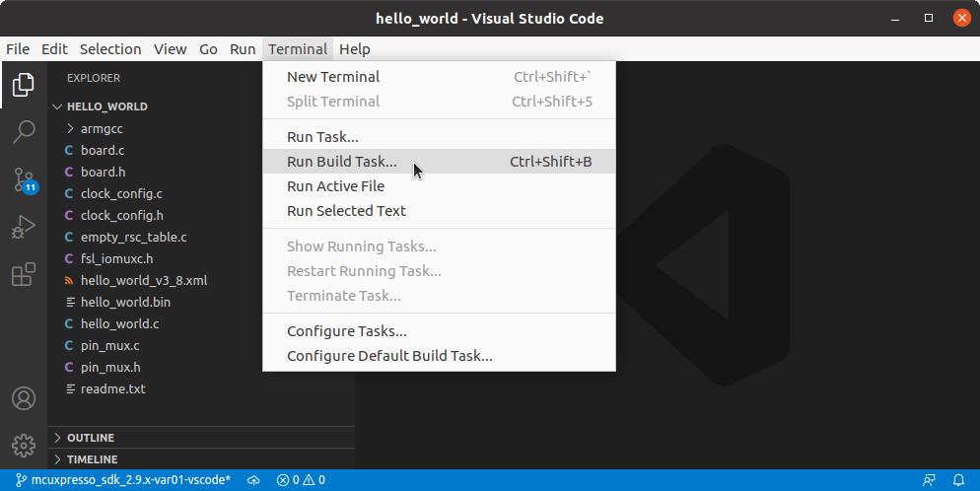This screenshot has width=980, height=491.
Task: Open the Help menu
Action: click(x=354, y=49)
